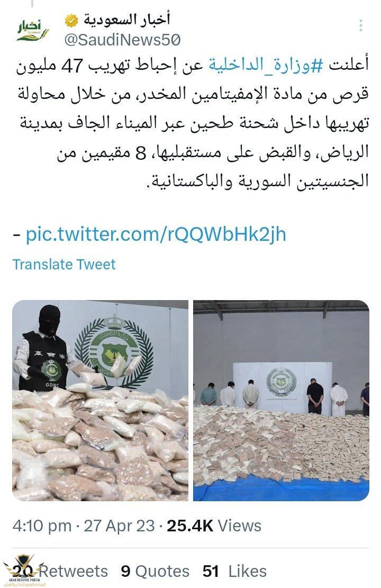Screen dimensions: 381x588
Task: Open photo of suspects behind seized pills
Action: click(281, 401)
